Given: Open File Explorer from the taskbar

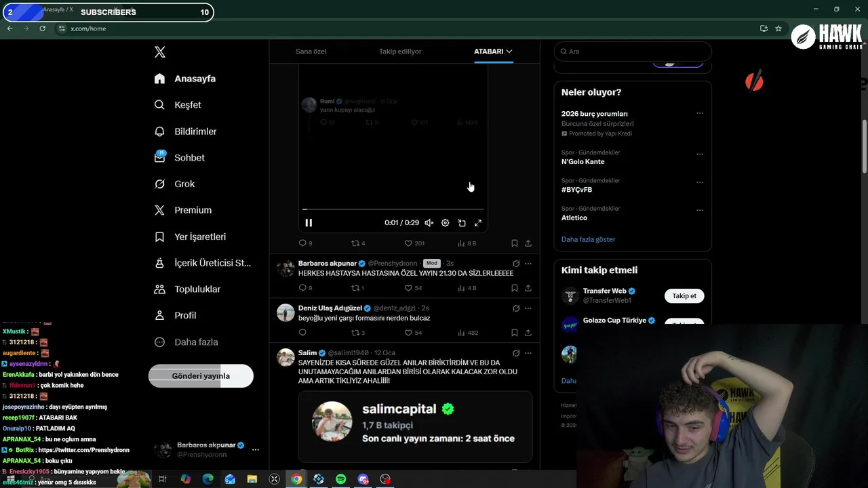Looking at the screenshot, I should pos(252,479).
